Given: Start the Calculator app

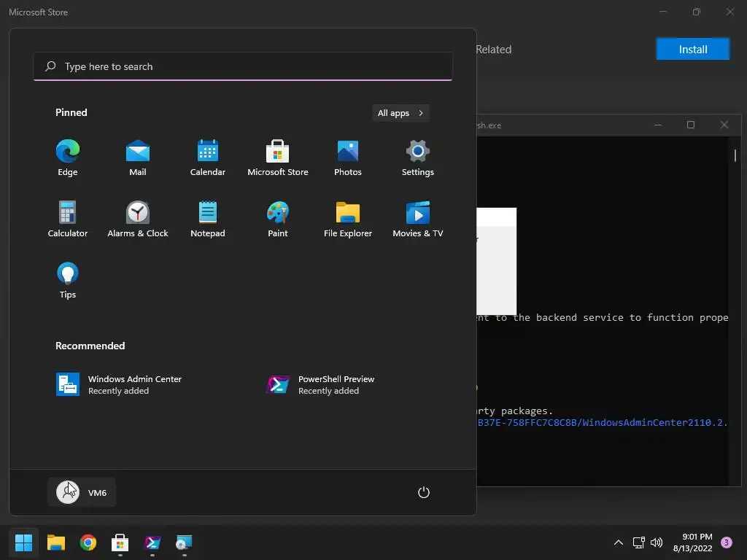Looking at the screenshot, I should [68, 219].
